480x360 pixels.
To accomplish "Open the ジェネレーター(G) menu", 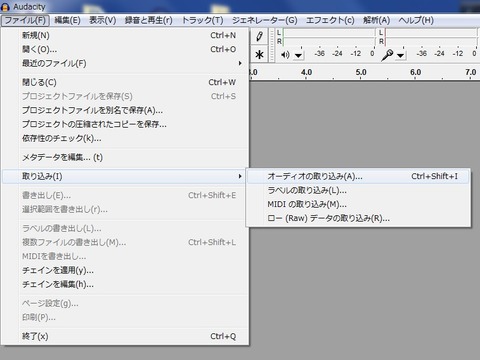I will [x=265, y=20].
